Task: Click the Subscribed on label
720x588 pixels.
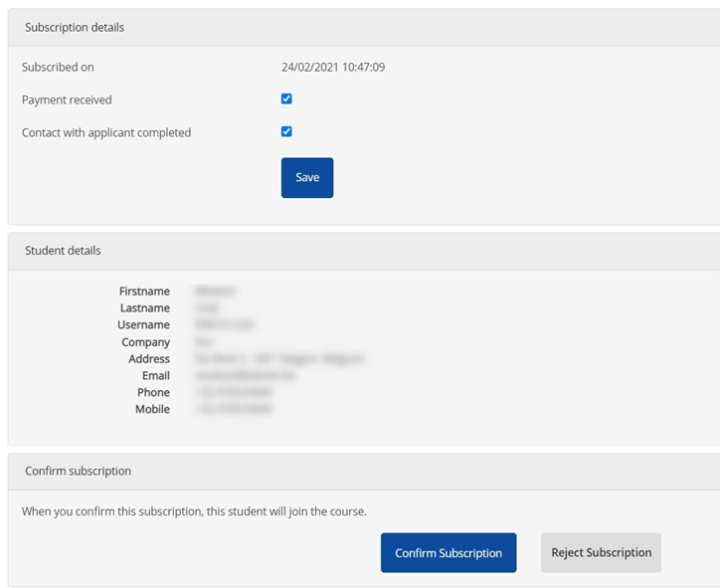Action: 58,67
